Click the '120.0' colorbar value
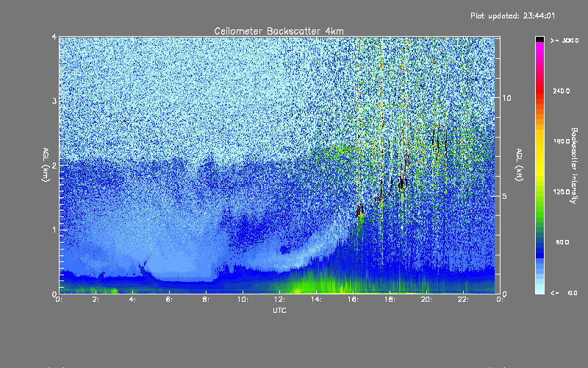Image resolution: width=588 pixels, height=368 pixels. pyautogui.click(x=562, y=191)
